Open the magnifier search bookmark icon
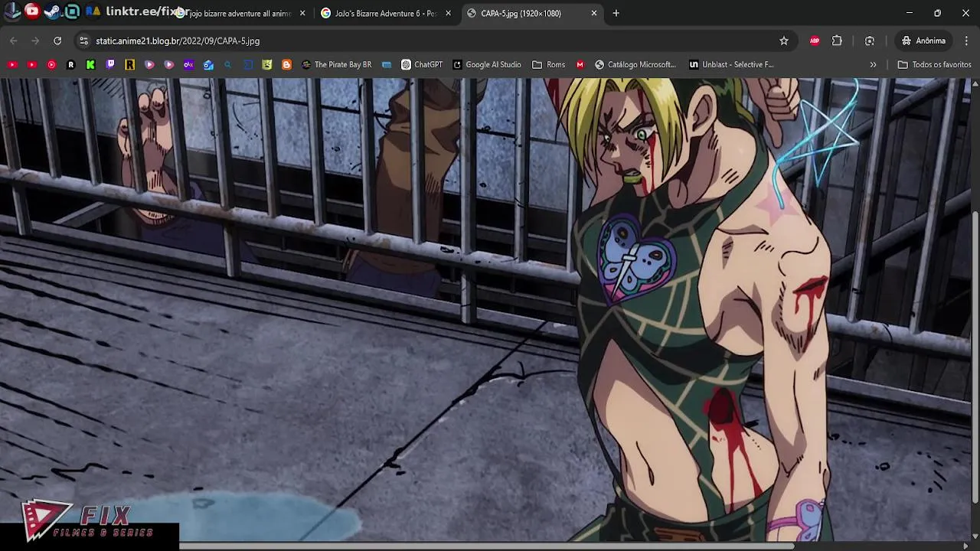The height and width of the screenshot is (551, 980). click(228, 65)
